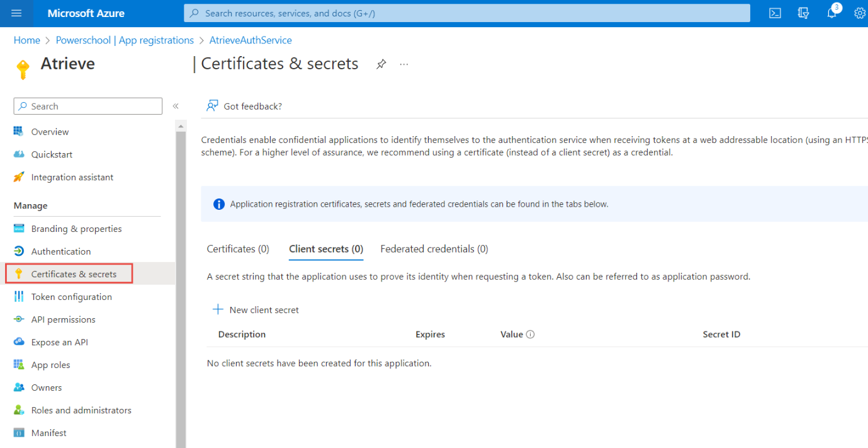Select the Client secrets (0) tab
This screenshot has height=448, width=868.
(x=325, y=249)
